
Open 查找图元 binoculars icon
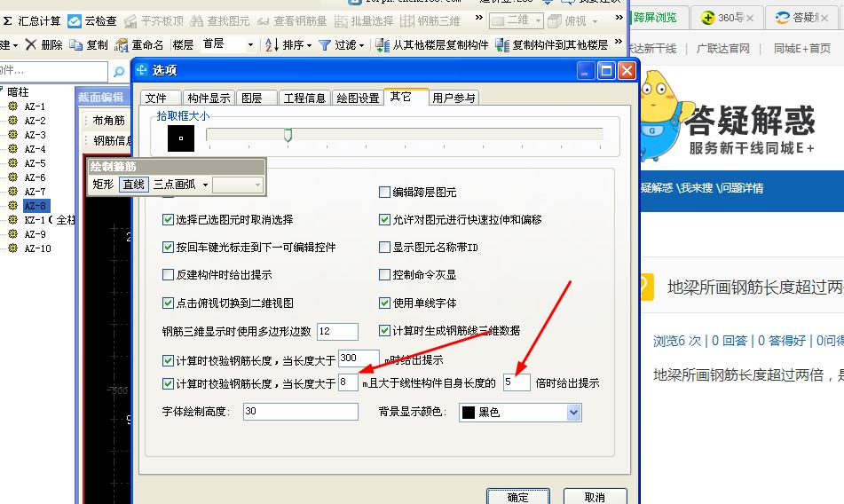point(196,21)
